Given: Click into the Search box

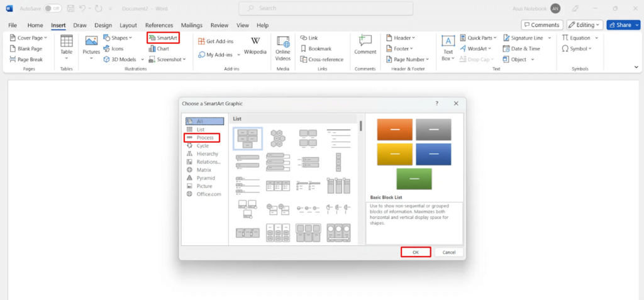Looking at the screenshot, I should pyautogui.click(x=326, y=8).
